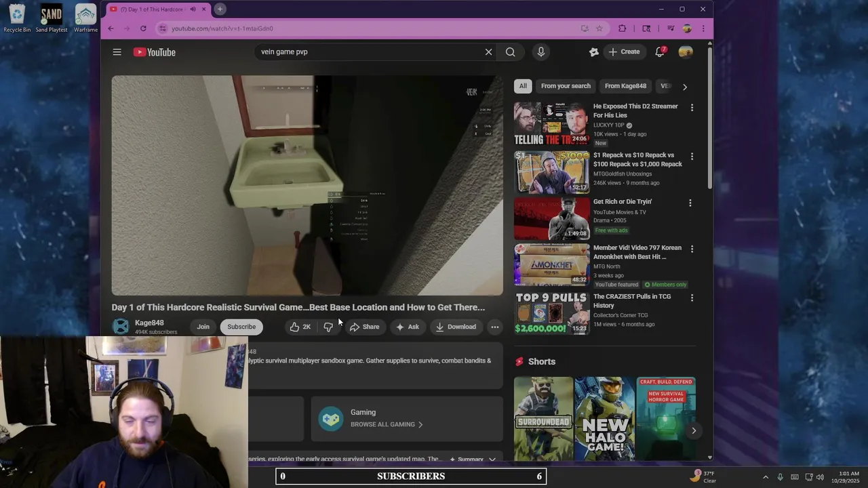The width and height of the screenshot is (868, 488).
Task: Click the sparkle icon beside the Create button
Action: click(x=594, y=52)
